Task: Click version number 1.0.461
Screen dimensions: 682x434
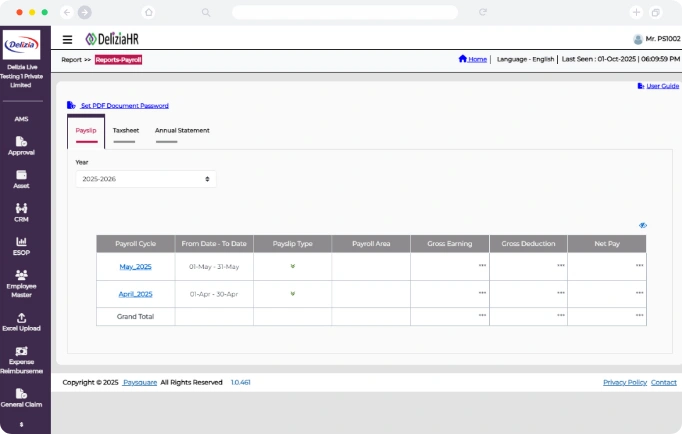Action: pos(241,382)
